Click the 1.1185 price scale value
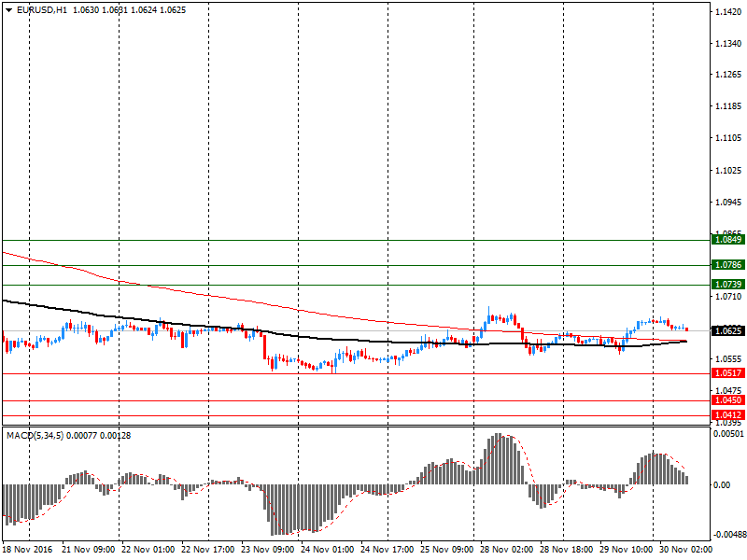This screenshot has width=747, height=560. click(x=729, y=106)
